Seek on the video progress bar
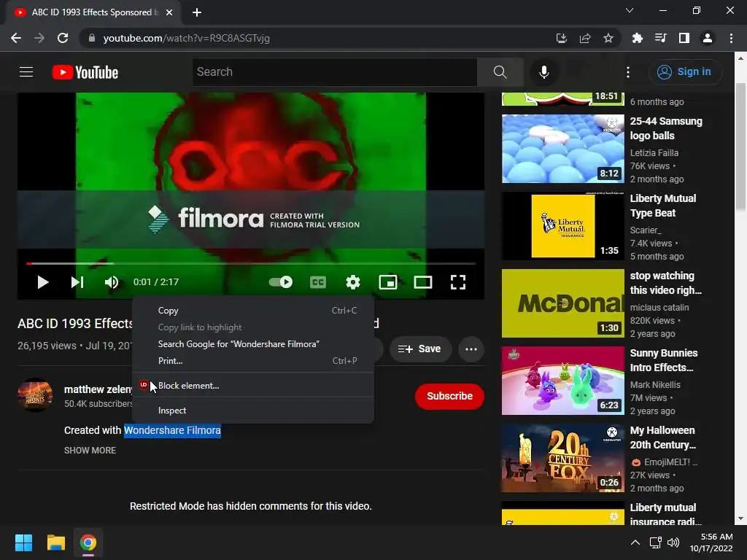 (x=251, y=263)
